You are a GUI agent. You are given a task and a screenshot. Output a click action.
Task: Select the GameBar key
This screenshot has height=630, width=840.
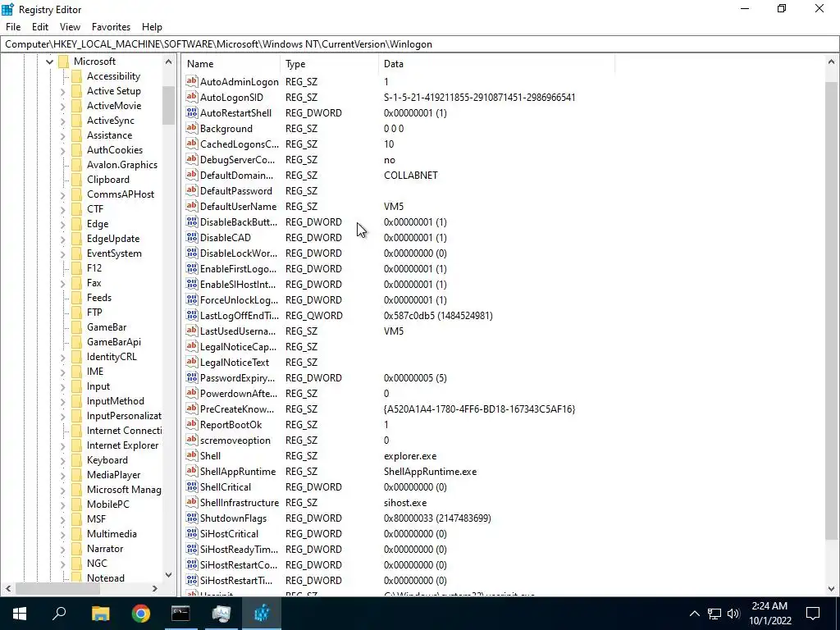(x=107, y=326)
